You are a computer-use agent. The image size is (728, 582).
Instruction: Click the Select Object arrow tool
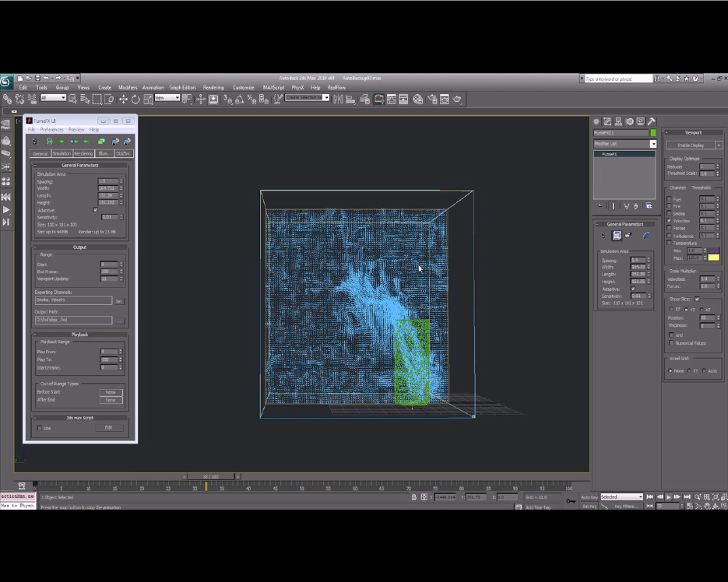tap(72, 99)
